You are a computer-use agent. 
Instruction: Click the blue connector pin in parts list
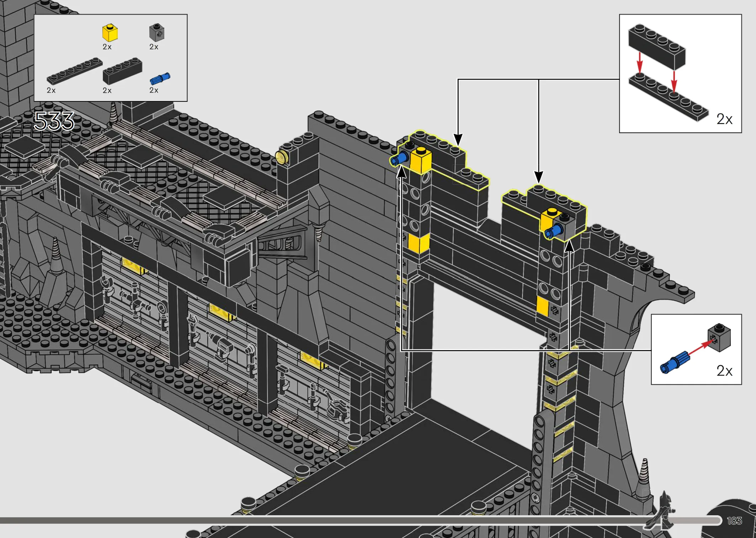[x=160, y=78]
